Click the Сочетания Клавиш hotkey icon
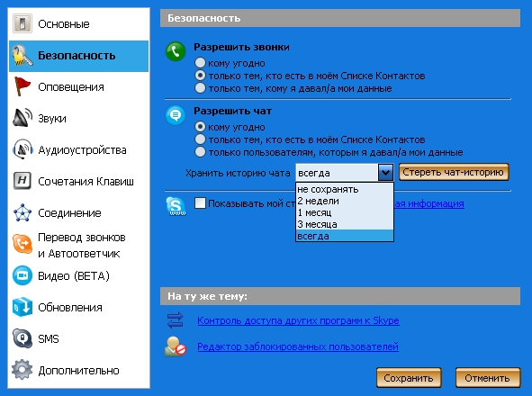This screenshot has width=532, height=396. [x=23, y=181]
